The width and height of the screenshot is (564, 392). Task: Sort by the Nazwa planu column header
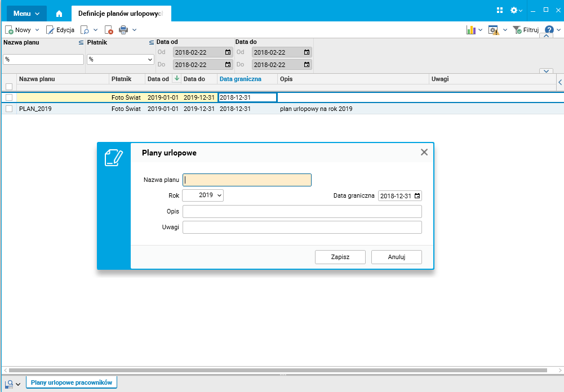point(37,79)
